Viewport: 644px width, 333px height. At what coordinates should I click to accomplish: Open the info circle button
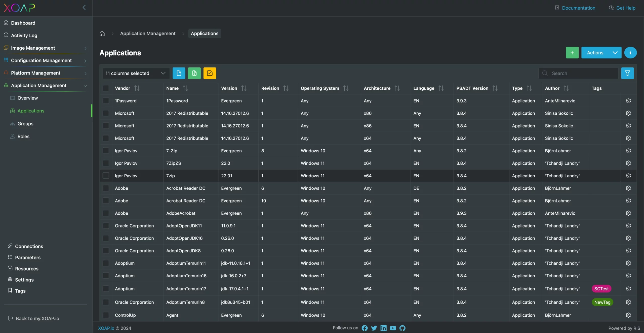(630, 53)
